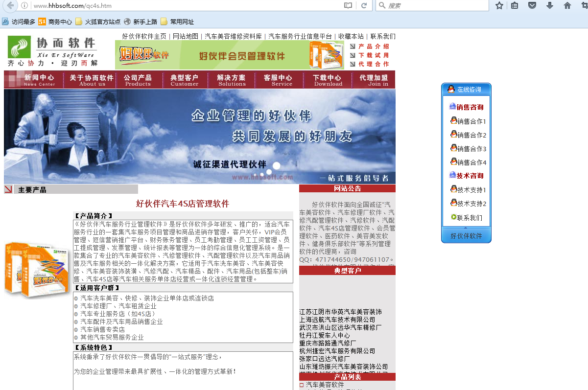The height and width of the screenshot is (390, 588).
Task: Open the 火狐官方站点 bookmark folder
Action: click(x=98, y=22)
